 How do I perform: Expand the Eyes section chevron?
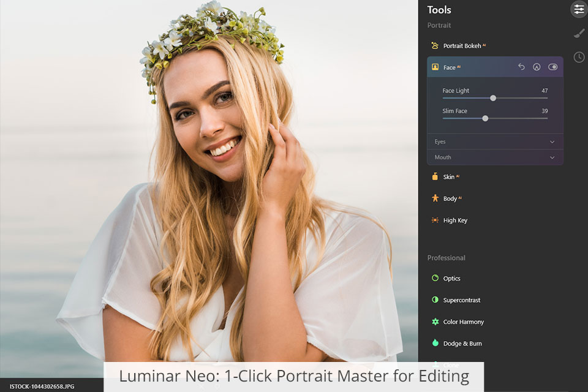tap(552, 142)
